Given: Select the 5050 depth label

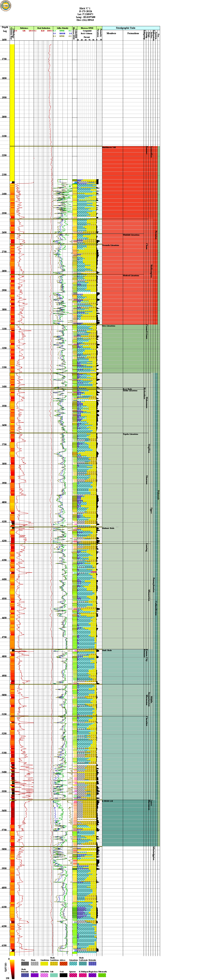Looking at the screenshot, I should (x=4, y=695).
